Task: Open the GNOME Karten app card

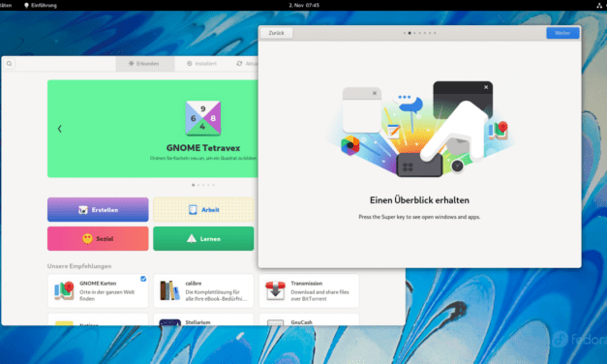Action: (x=98, y=290)
